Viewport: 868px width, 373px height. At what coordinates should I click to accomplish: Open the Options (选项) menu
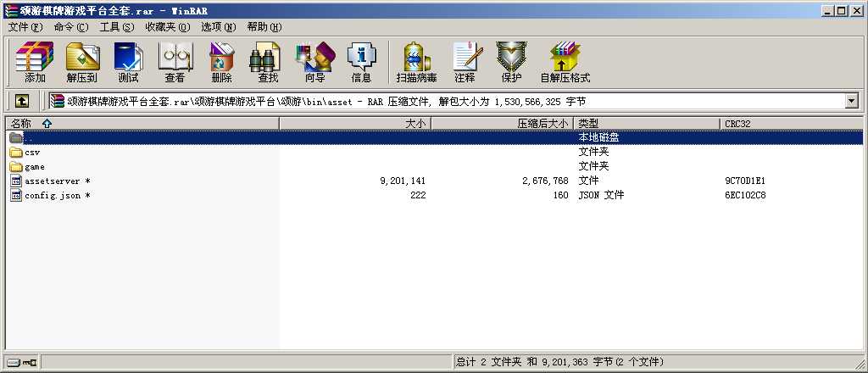coord(218,26)
